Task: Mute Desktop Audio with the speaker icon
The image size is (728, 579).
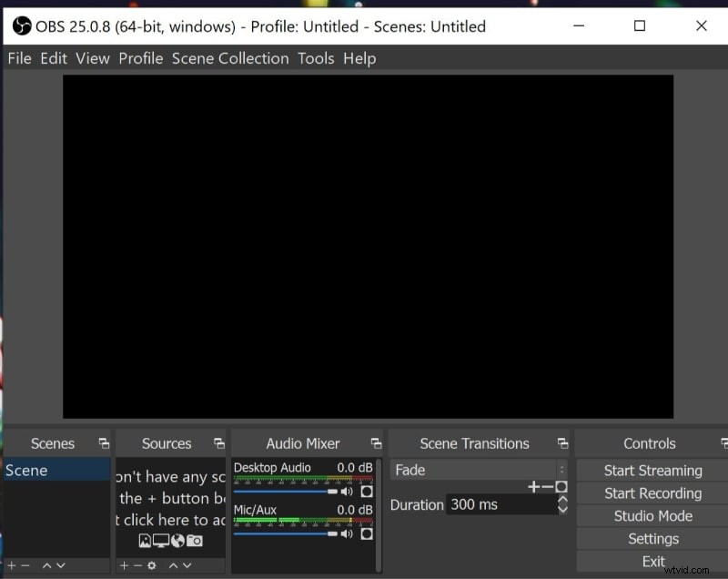Action: point(346,491)
